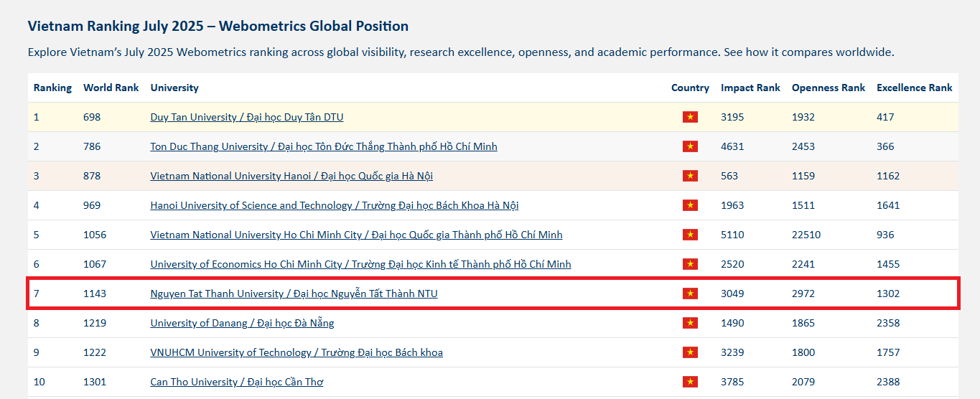Viewport: 980px width, 399px height.
Task: Click the Openness Rank column header
Action: [829, 88]
